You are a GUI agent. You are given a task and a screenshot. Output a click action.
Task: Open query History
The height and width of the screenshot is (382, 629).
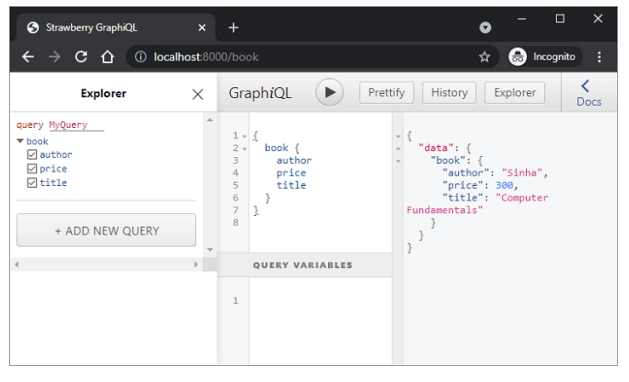pos(449,93)
